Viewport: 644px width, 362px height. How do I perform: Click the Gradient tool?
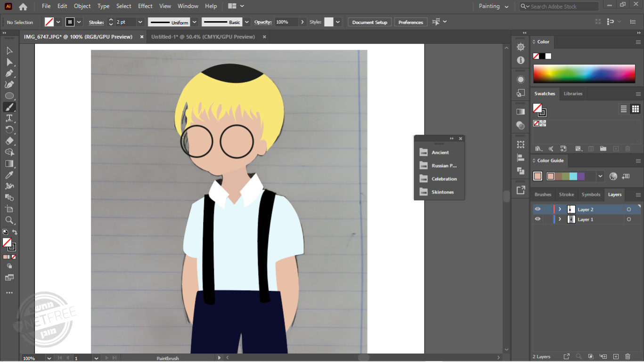coord(9,164)
